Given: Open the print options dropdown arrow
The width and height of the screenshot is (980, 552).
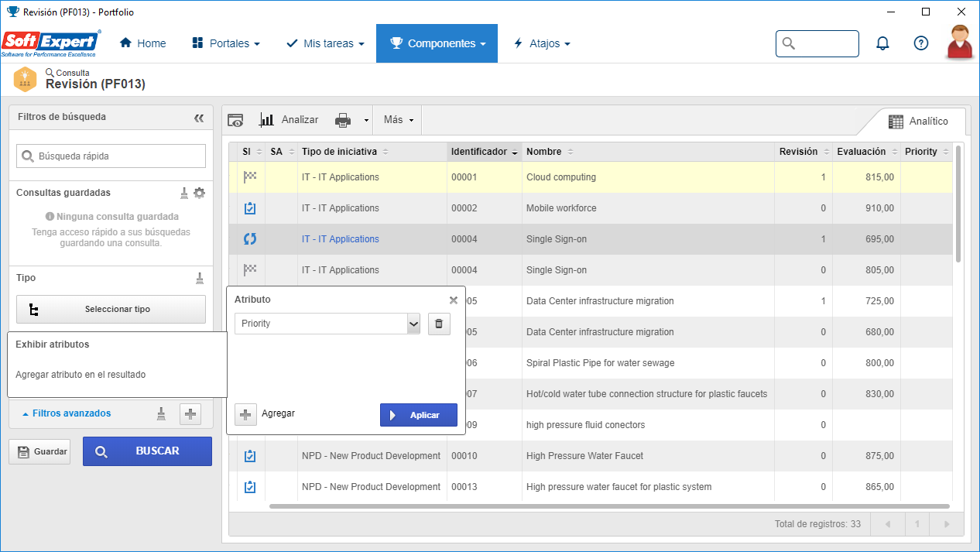Looking at the screenshot, I should click(366, 121).
